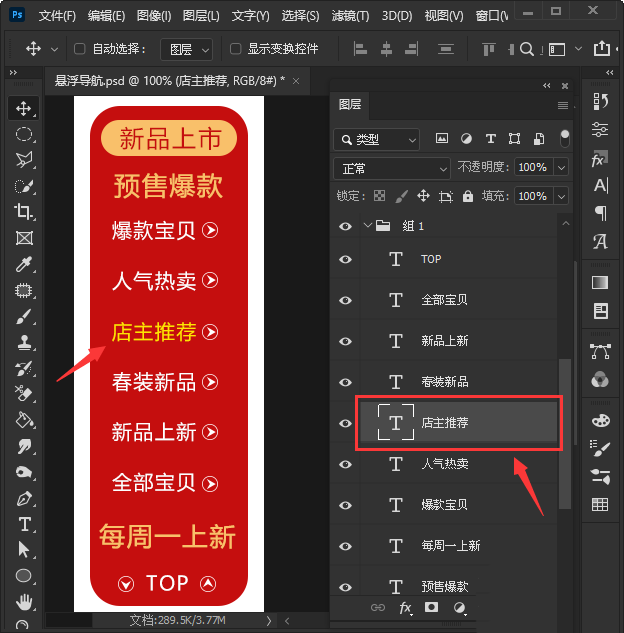Enable the 自动选择 checkbox
The width and height of the screenshot is (624, 633).
80,49
